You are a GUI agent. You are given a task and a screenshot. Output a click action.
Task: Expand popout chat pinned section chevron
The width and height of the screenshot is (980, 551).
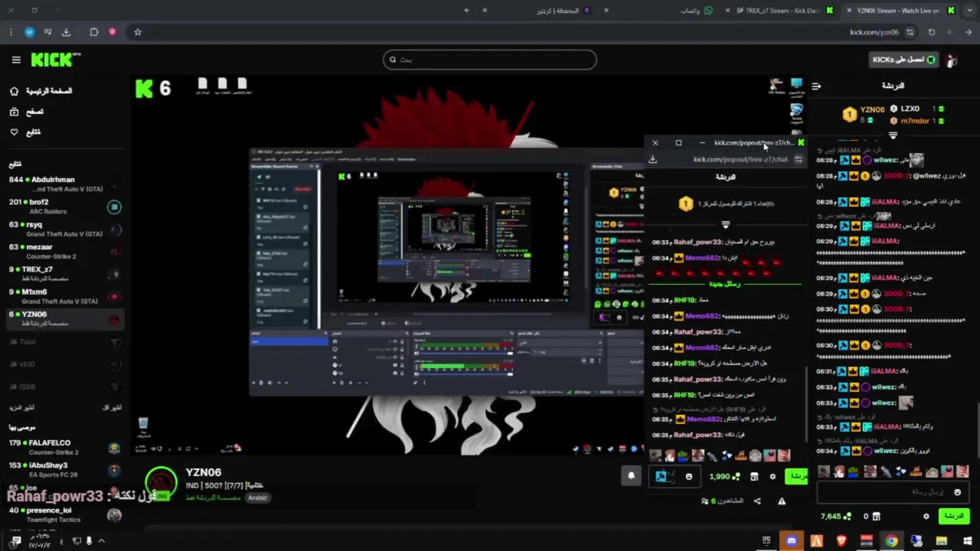click(725, 225)
